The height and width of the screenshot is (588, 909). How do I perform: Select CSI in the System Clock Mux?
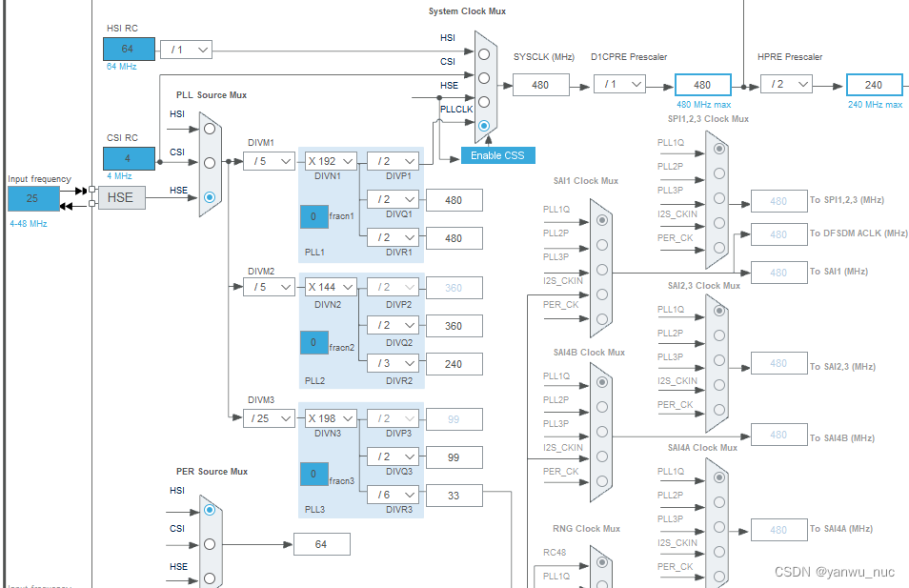pos(484,78)
